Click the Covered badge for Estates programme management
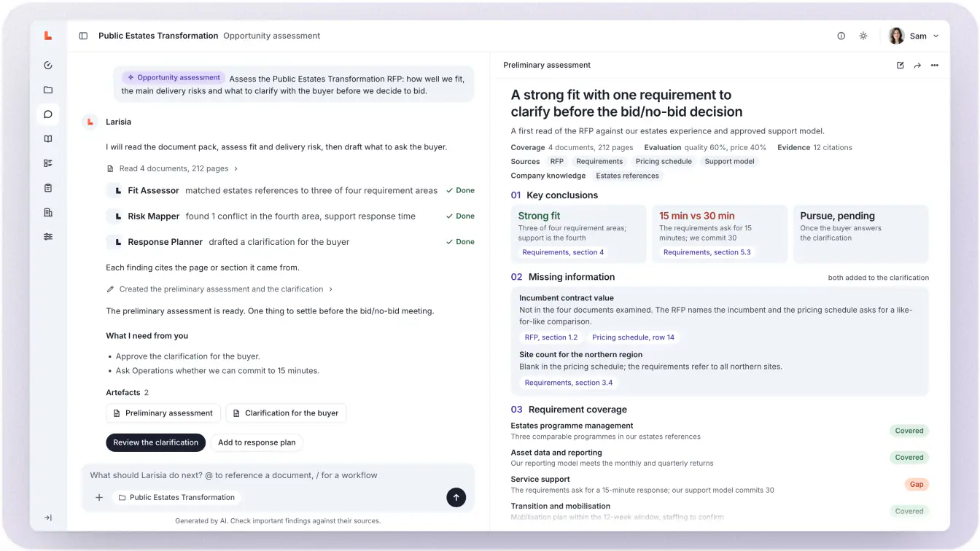This screenshot has width=980, height=551. tap(909, 431)
